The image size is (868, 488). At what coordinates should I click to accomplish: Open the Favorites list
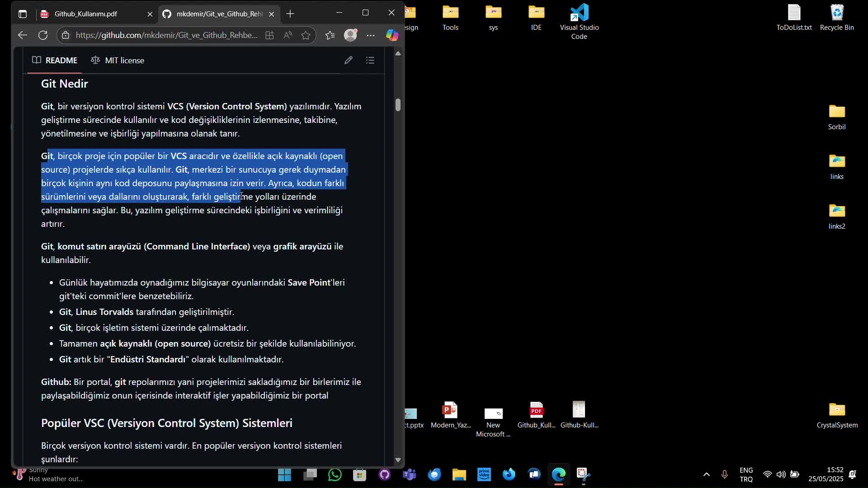click(x=330, y=35)
